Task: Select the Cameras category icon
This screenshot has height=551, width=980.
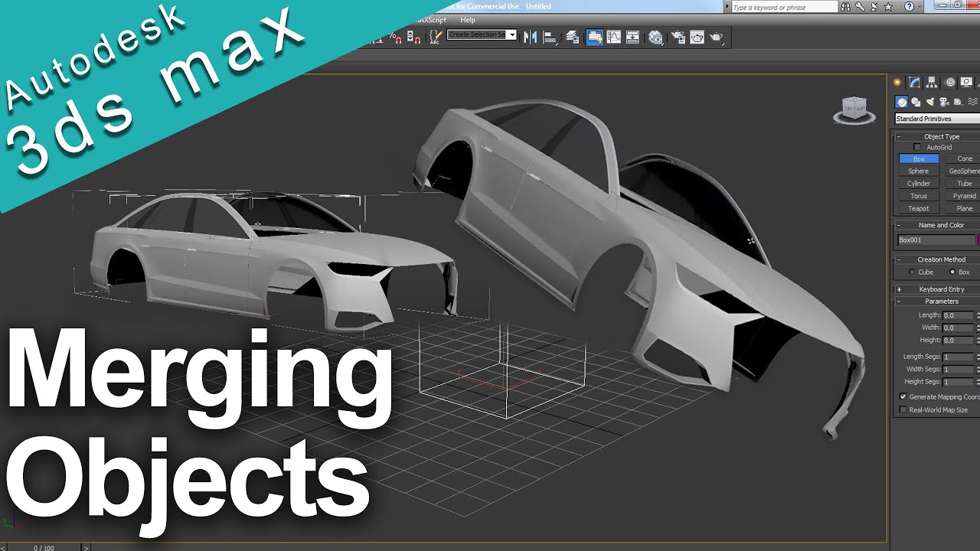Action: [944, 102]
